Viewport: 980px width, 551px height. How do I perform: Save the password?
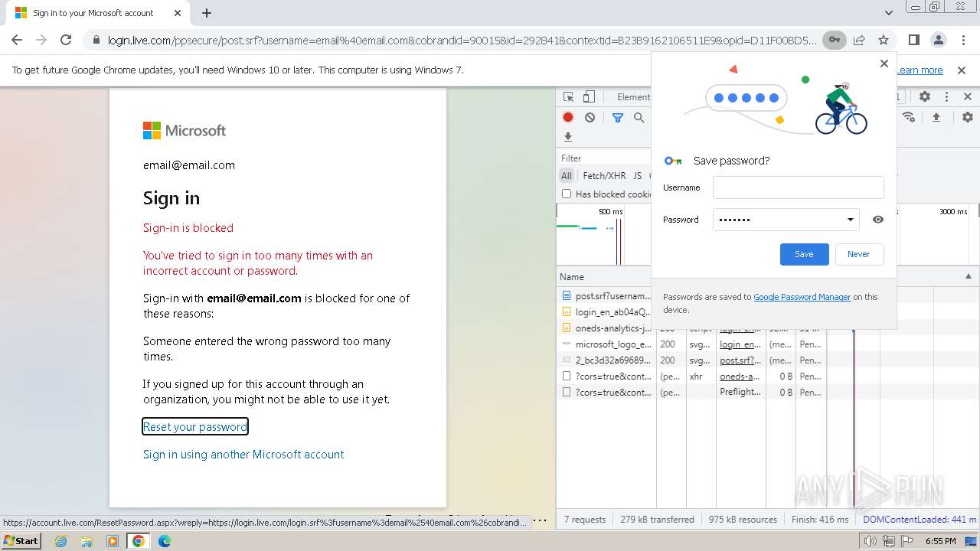point(804,254)
